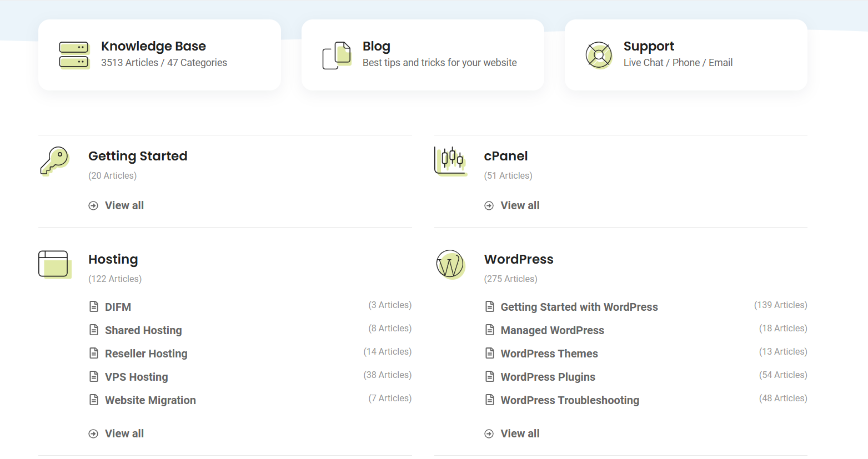This screenshot has width=868, height=459.
Task: Click document icon beside Getting Started with WordPress
Action: pos(490,306)
